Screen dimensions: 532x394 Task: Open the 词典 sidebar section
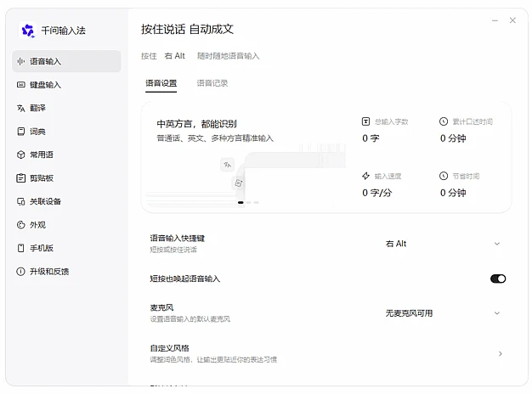tap(66, 132)
